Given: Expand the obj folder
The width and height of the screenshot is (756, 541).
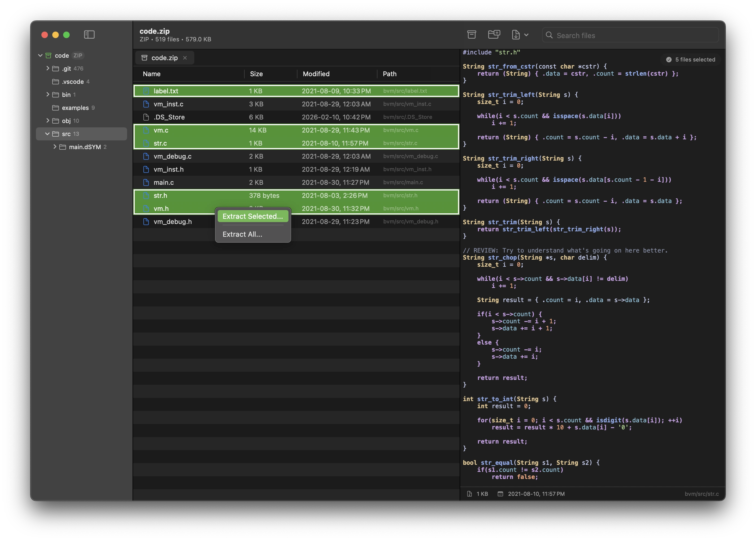Looking at the screenshot, I should tap(48, 121).
